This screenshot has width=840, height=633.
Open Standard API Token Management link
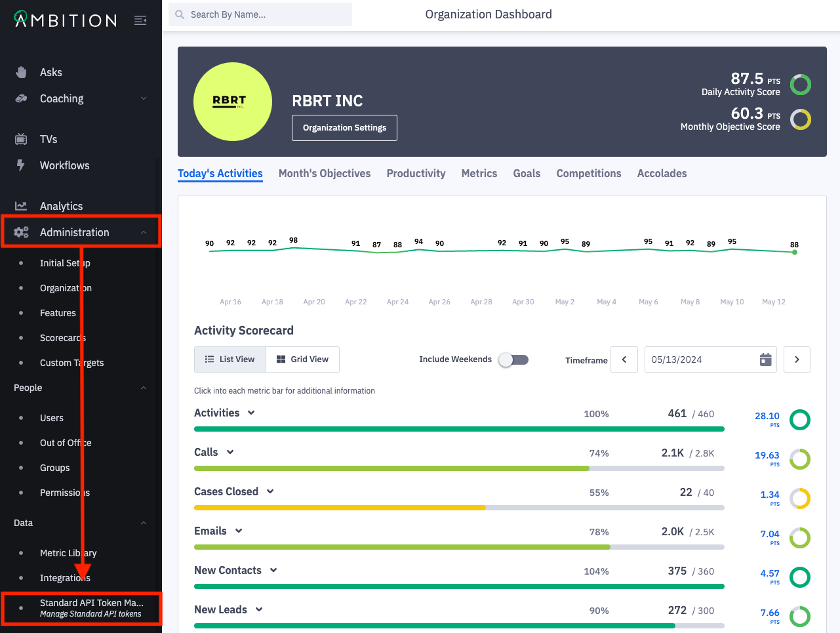[91, 607]
